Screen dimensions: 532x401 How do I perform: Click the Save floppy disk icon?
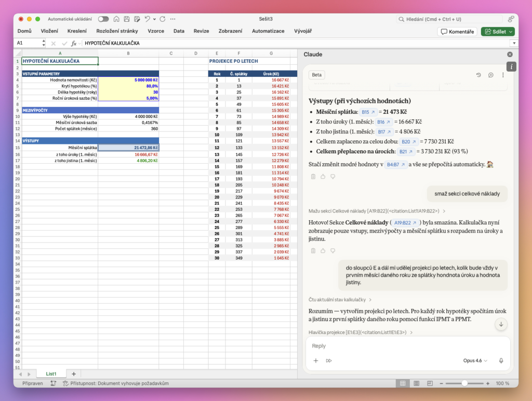(127, 19)
